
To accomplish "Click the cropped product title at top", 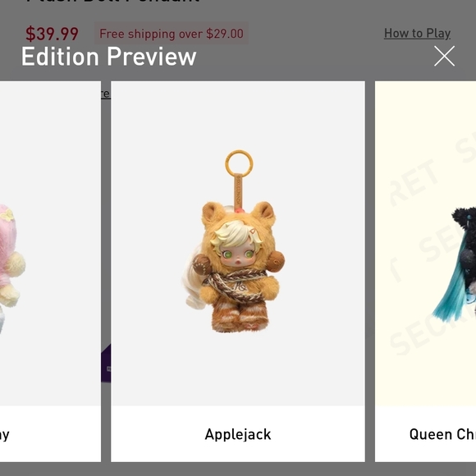I will (113, 2).
